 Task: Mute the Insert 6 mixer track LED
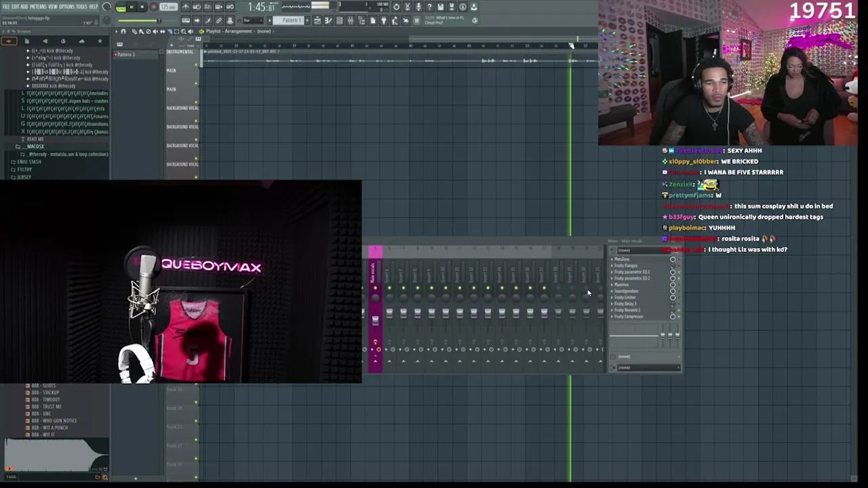tap(389, 288)
